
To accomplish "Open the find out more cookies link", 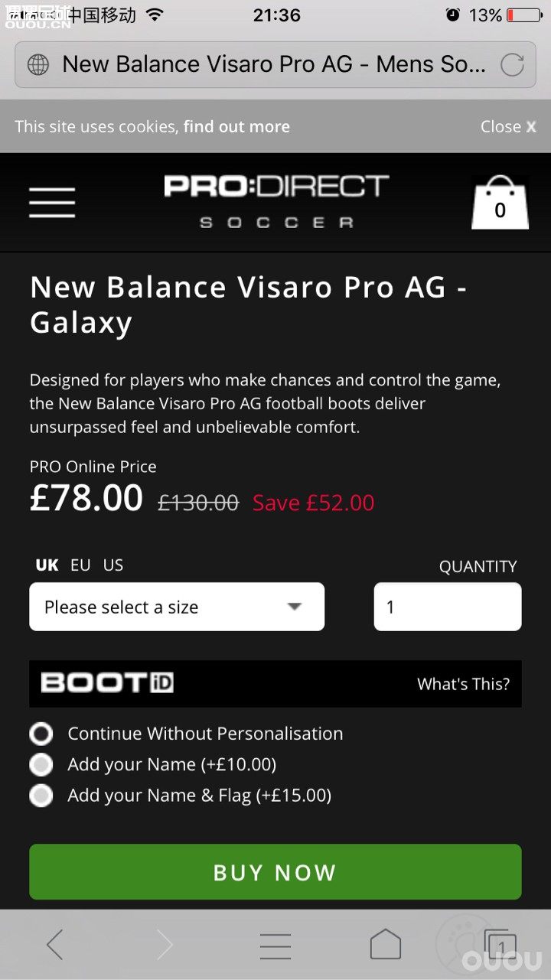I will tap(236, 126).
